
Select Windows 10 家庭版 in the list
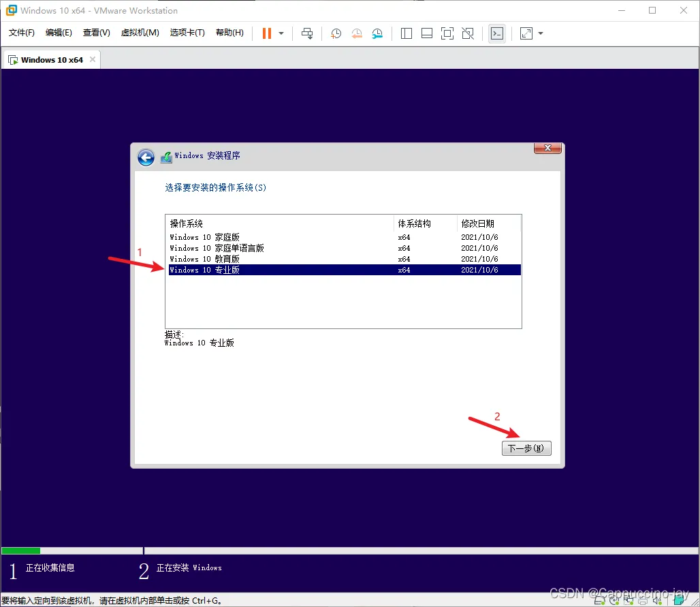(x=345, y=237)
